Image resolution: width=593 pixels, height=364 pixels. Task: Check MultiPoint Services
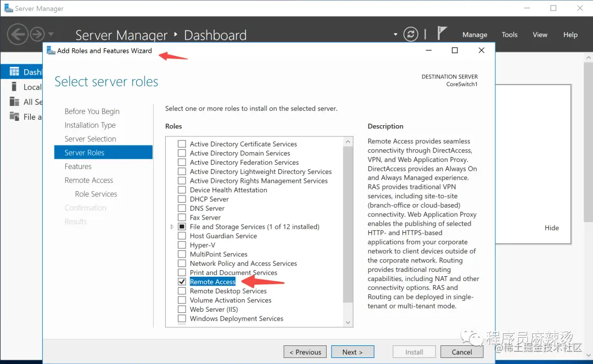(x=182, y=254)
